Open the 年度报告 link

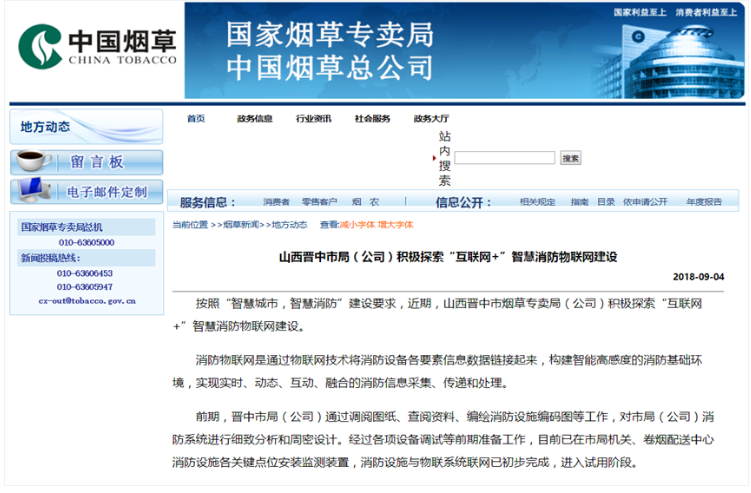coord(703,202)
